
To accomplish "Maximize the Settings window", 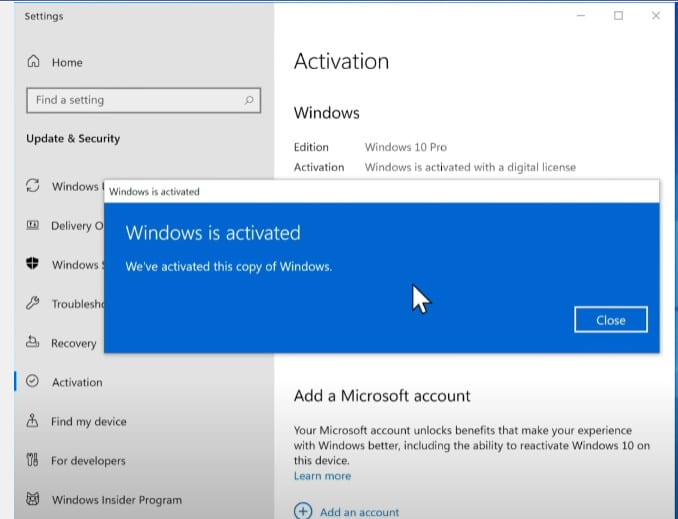I will pyautogui.click(x=618, y=16).
